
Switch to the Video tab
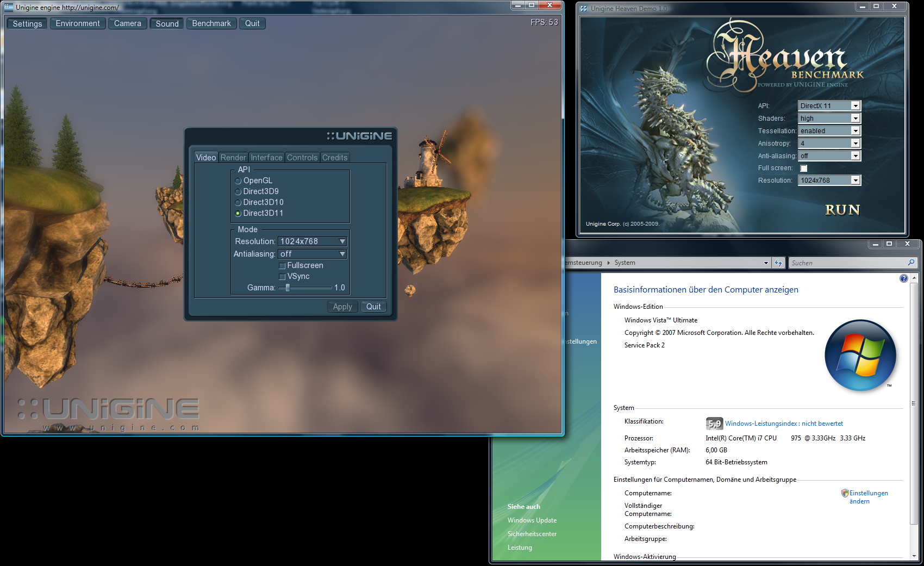(206, 158)
